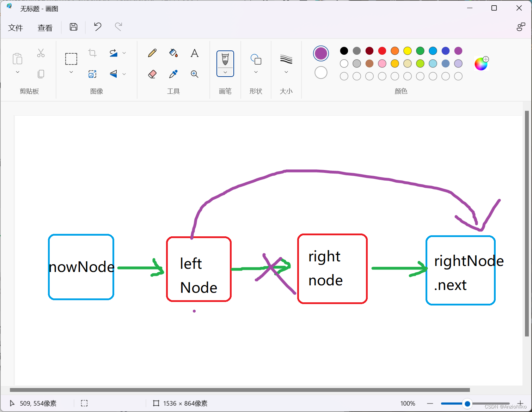Click the horizontal scrollbar
The image size is (532, 412).
240,390
